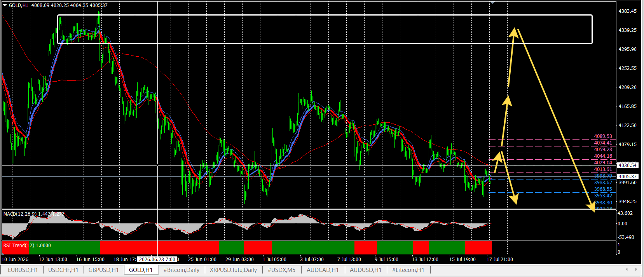This screenshot has width=644, height=277.
Task: Click the 4059.28 pink level label
Action: (603, 150)
